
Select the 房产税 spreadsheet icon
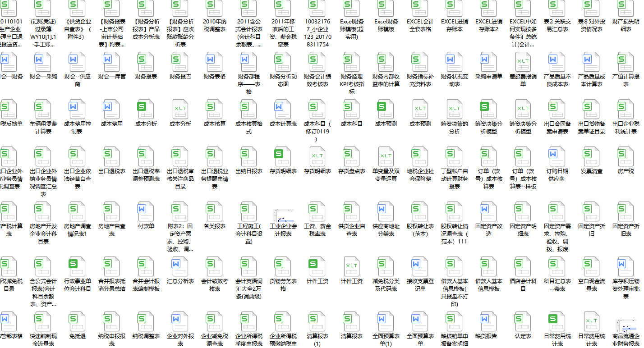[x=626, y=158]
